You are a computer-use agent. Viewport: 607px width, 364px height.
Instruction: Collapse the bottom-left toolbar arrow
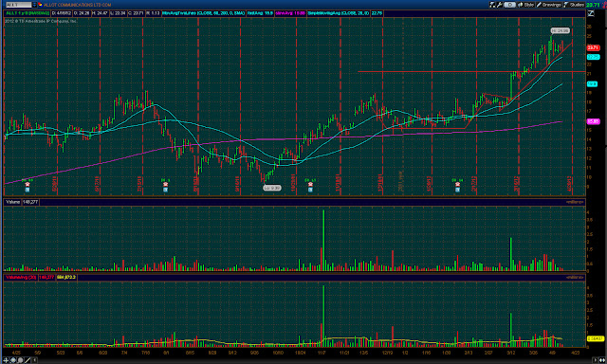34,360
